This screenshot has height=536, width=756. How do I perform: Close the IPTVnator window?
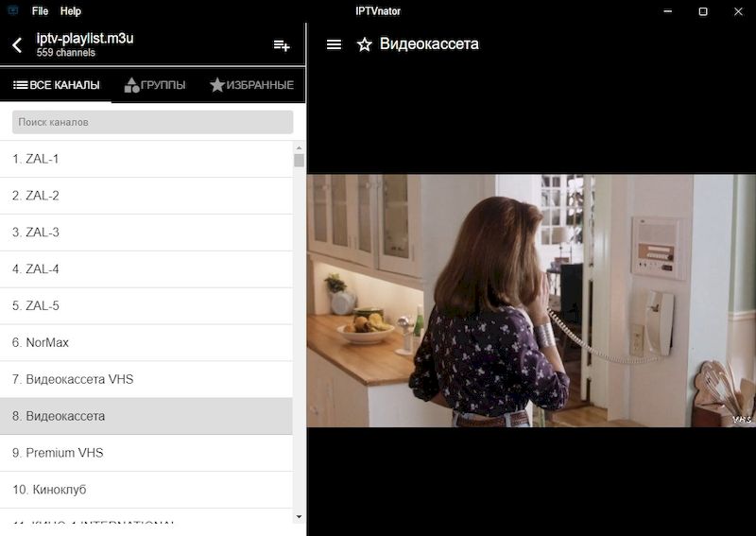[738, 11]
